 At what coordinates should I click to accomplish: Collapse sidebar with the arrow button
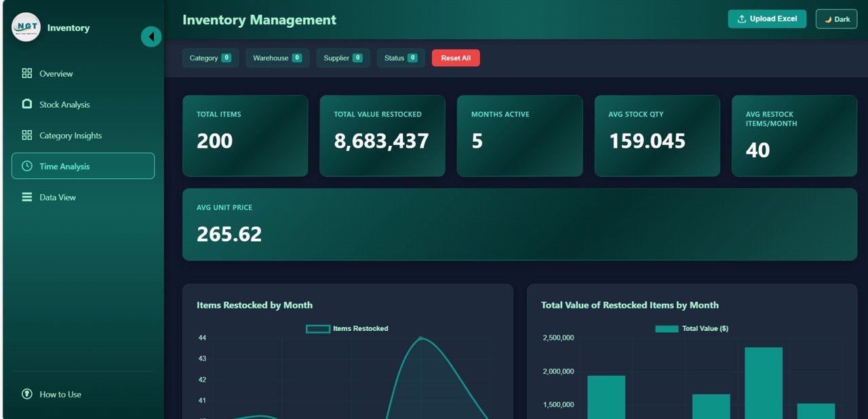click(x=151, y=37)
